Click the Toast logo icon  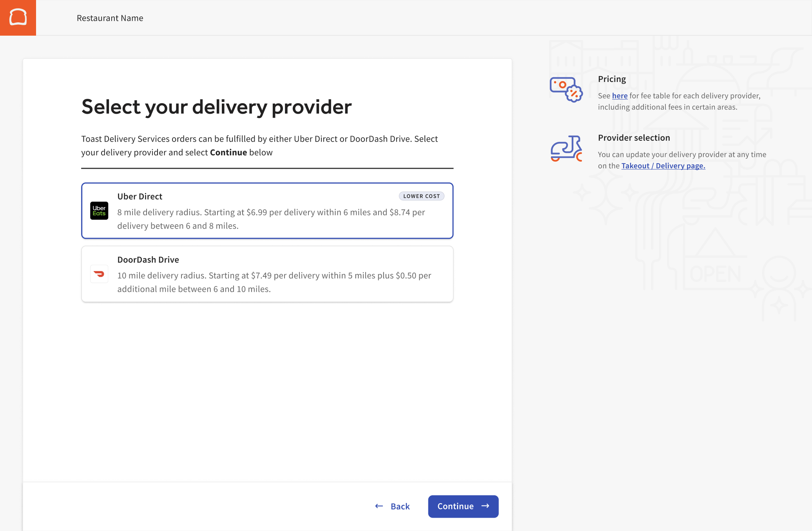(x=18, y=18)
